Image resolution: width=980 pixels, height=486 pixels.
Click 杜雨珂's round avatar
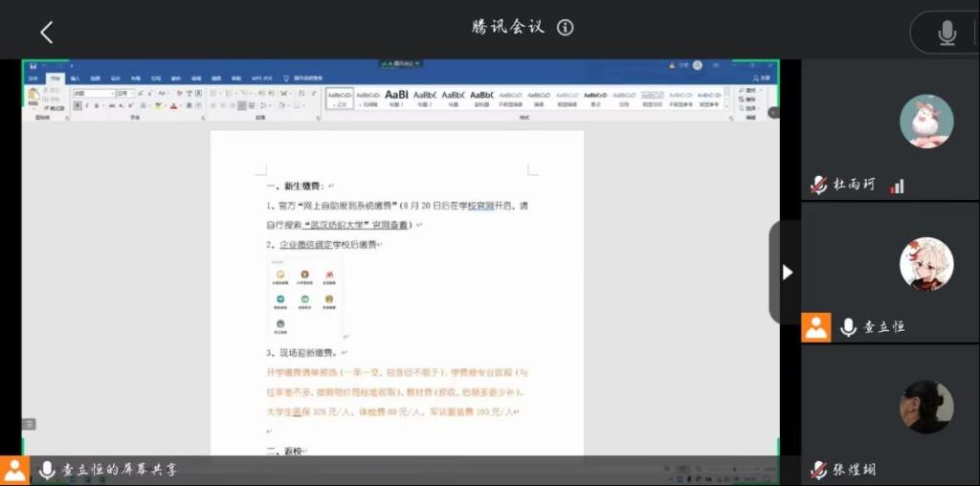coord(925,121)
